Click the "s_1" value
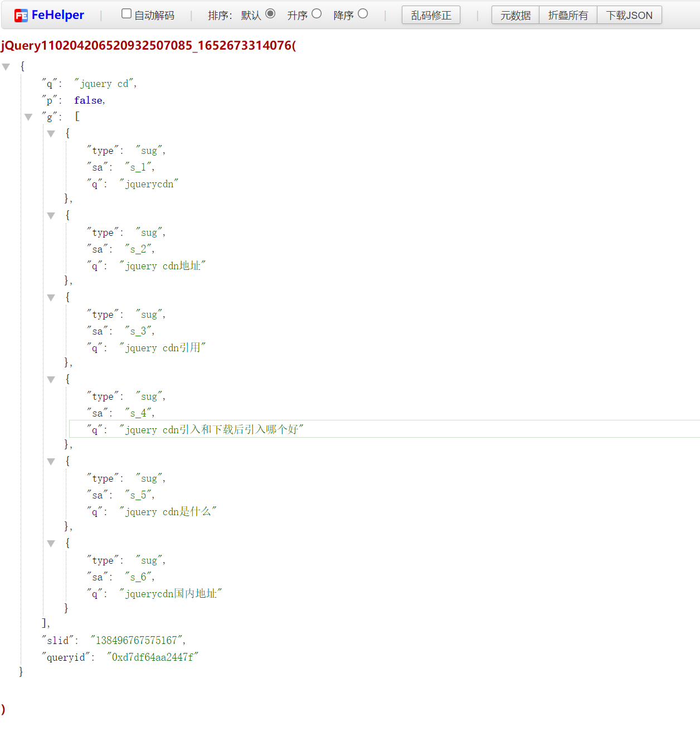 139,167
